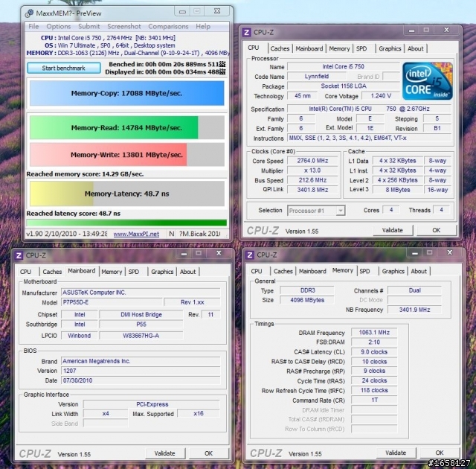This screenshot has height=469, width=476.
Task: Click the Core Speed 2764.0 MHz field
Action: (312, 161)
